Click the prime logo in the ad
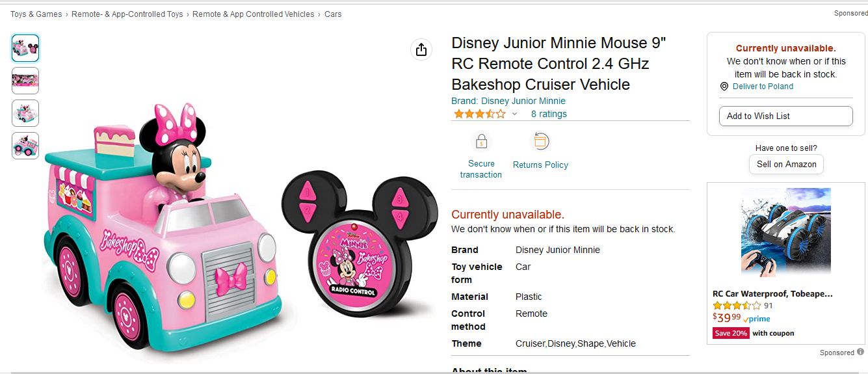Screen dimensions: 868x374 click(x=757, y=319)
